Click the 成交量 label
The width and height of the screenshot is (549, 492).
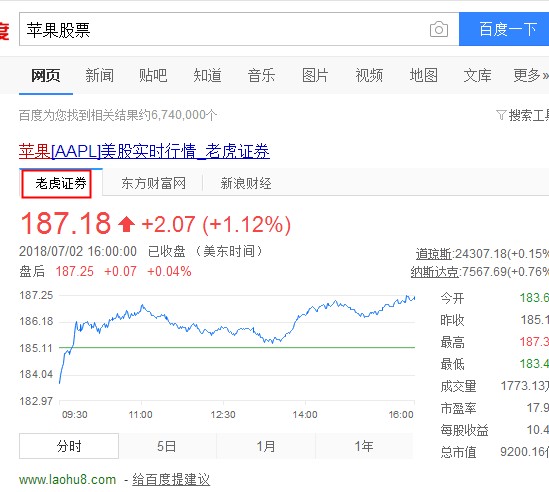point(458,386)
